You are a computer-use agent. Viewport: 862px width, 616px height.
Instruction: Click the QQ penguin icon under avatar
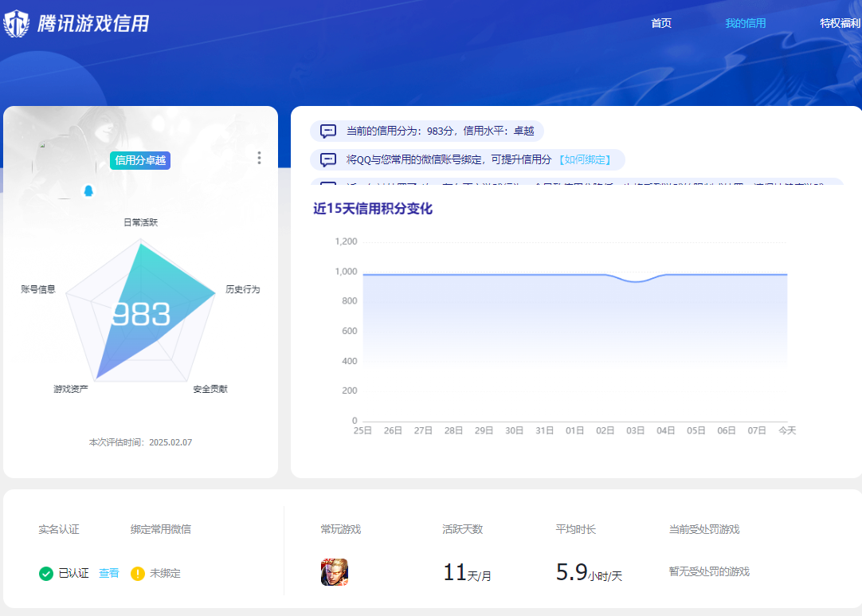pyautogui.click(x=88, y=190)
